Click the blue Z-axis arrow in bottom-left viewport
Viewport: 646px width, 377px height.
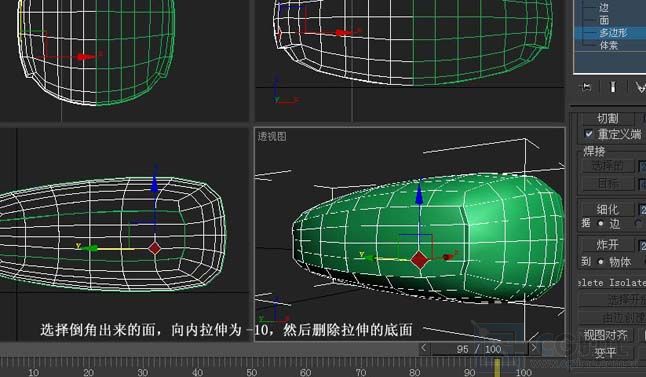(155, 184)
